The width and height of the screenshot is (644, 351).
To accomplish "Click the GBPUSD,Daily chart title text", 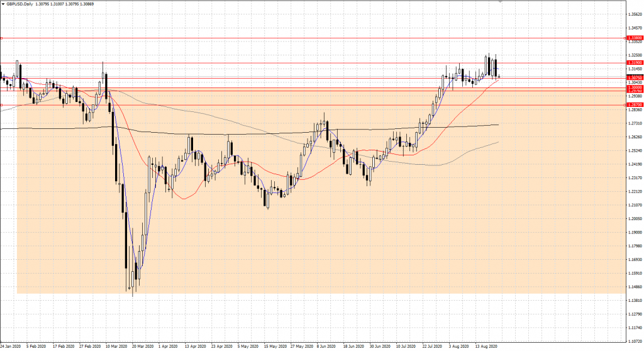I will (x=21, y=4).
